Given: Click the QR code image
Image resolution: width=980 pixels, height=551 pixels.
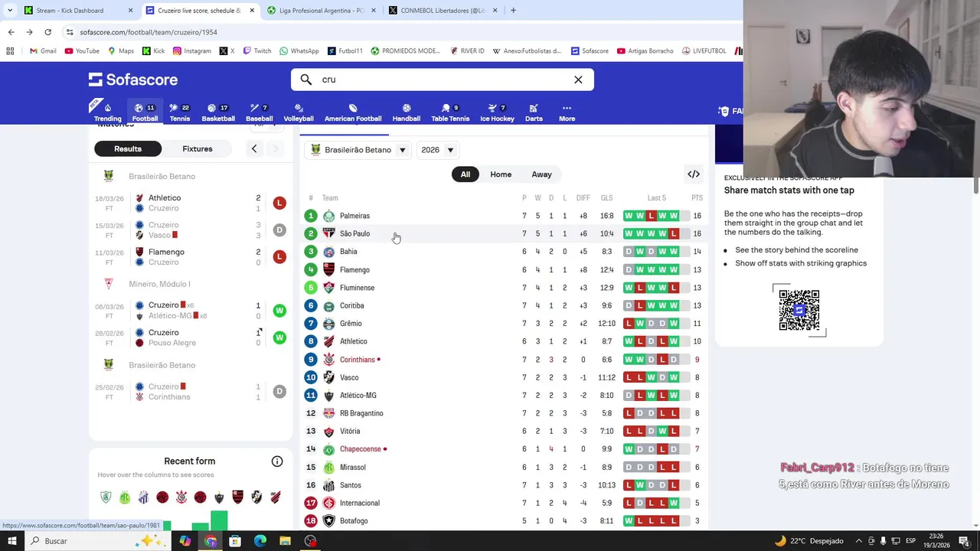Looking at the screenshot, I should coord(799,310).
